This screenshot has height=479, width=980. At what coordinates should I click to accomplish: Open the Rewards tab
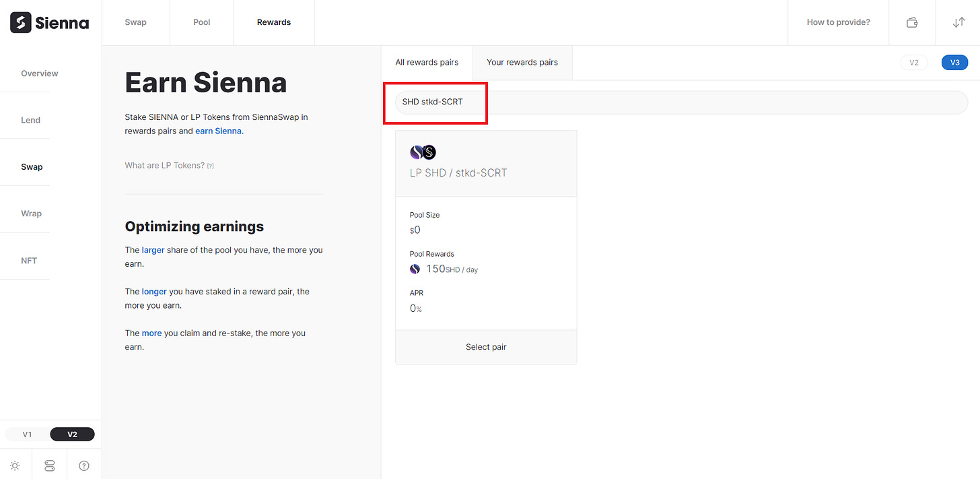274,22
